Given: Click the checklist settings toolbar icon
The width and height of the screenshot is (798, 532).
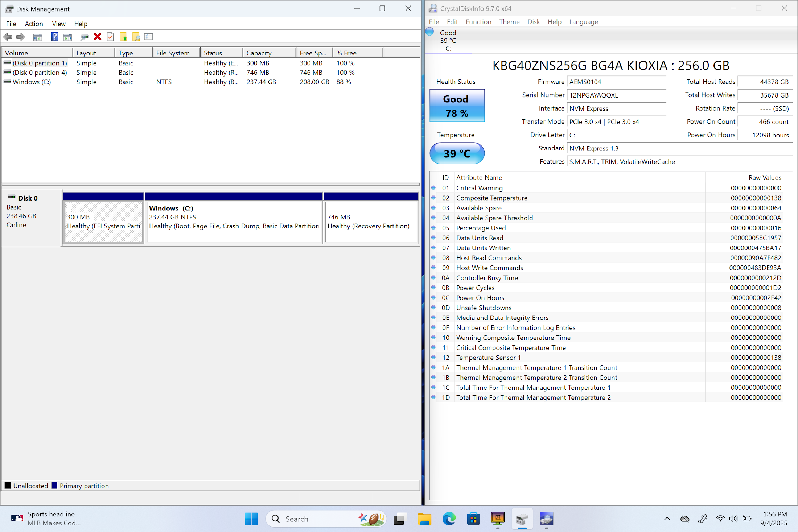Looking at the screenshot, I should pyautogui.click(x=149, y=37).
